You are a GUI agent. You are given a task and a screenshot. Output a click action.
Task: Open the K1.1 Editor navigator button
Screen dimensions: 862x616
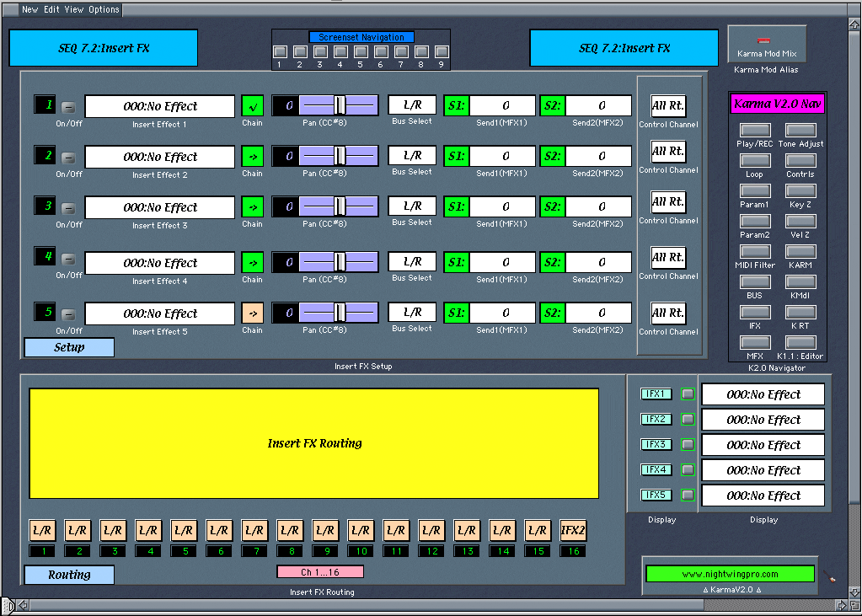800,343
